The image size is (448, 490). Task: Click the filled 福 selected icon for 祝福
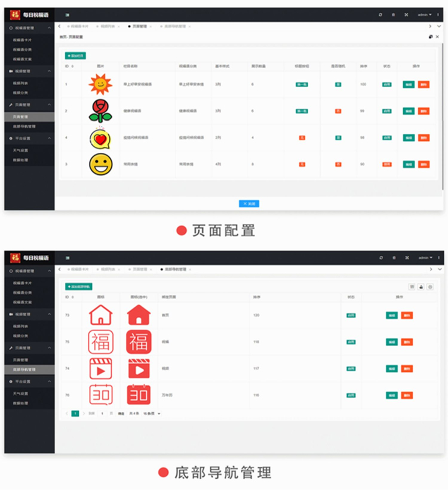point(139,342)
